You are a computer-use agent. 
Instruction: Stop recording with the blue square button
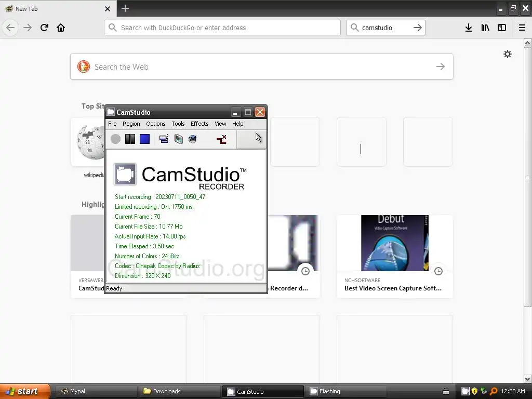coord(144,139)
